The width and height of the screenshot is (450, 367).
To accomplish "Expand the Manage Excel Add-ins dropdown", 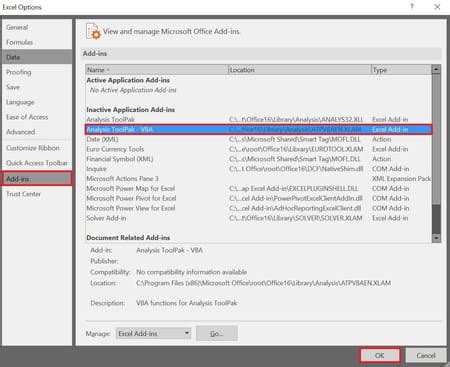I will (x=153, y=333).
